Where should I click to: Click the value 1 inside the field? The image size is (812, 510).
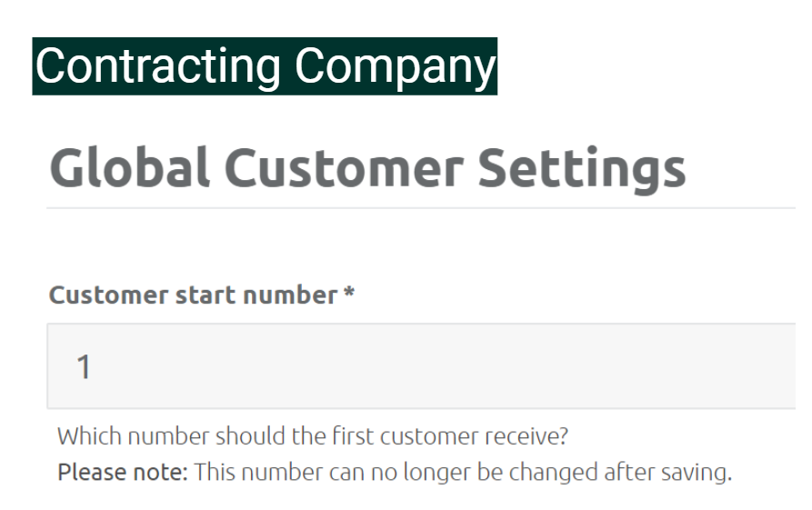[84, 366]
